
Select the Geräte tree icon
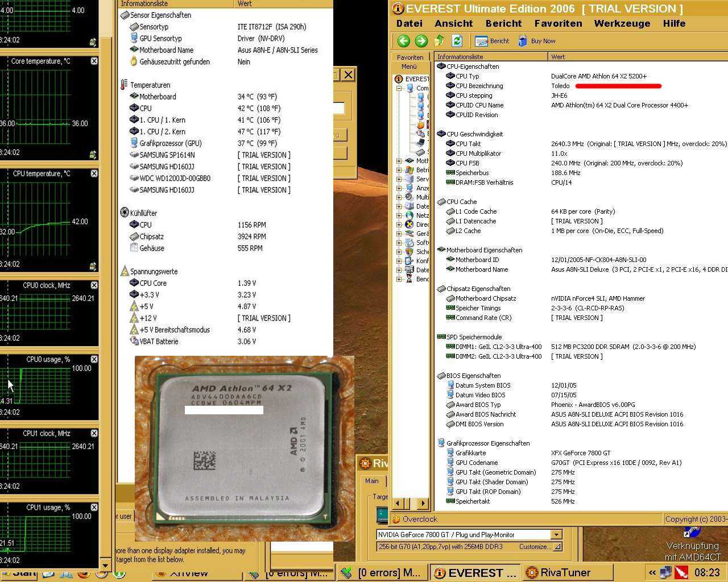(409, 234)
